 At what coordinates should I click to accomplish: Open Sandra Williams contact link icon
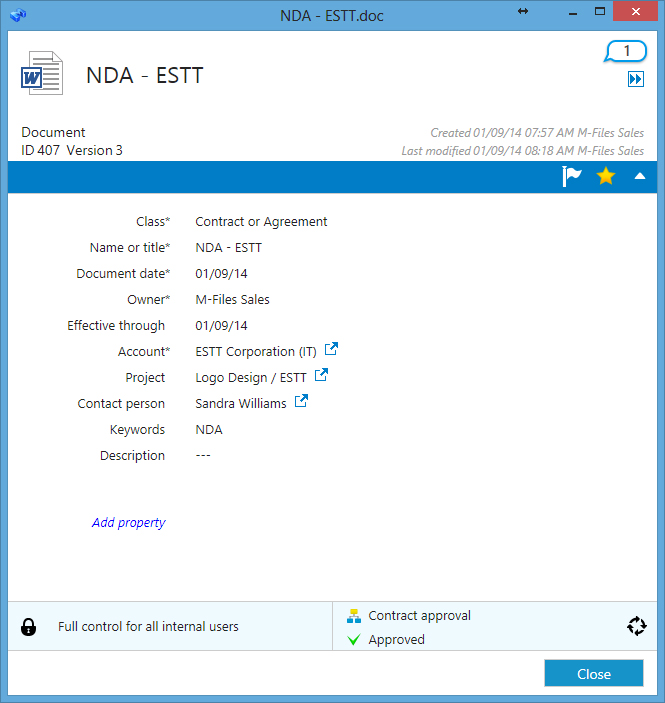point(301,402)
